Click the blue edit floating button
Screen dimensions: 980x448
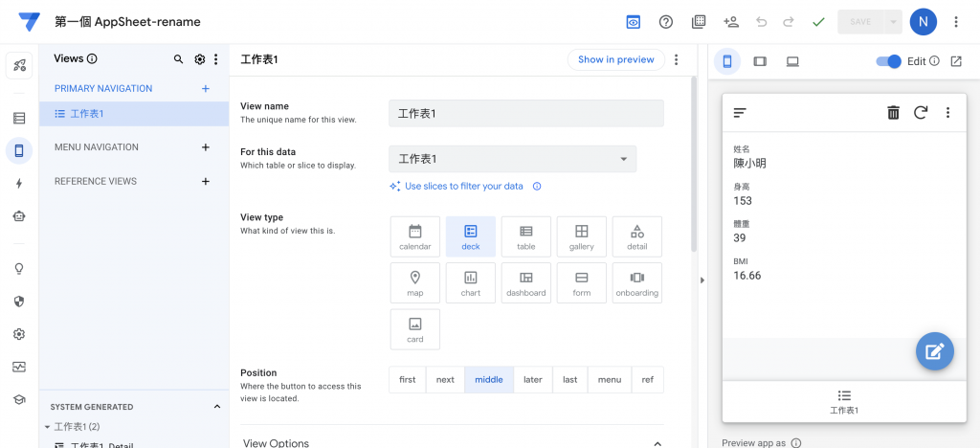pos(934,351)
